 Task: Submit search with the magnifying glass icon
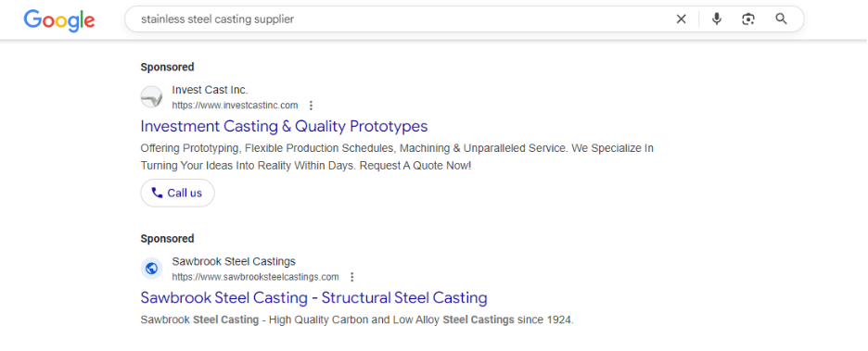(x=781, y=19)
